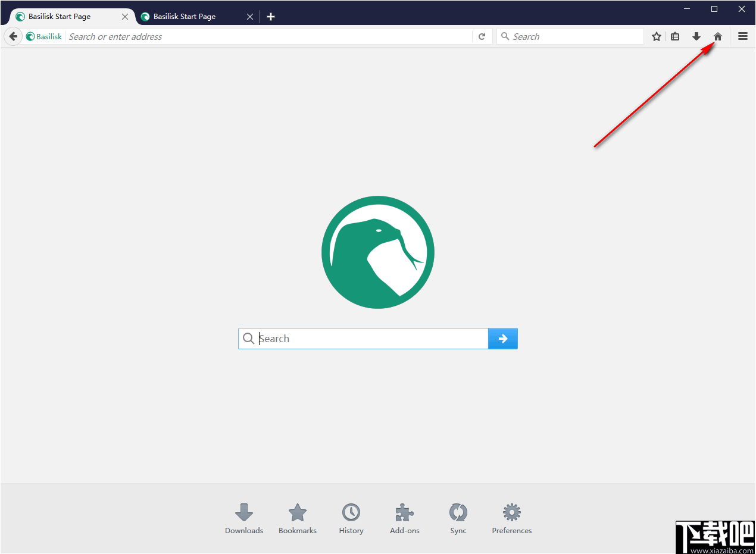Close the first Basilisk Start Page tab
The height and width of the screenshot is (554, 756).
click(x=125, y=17)
